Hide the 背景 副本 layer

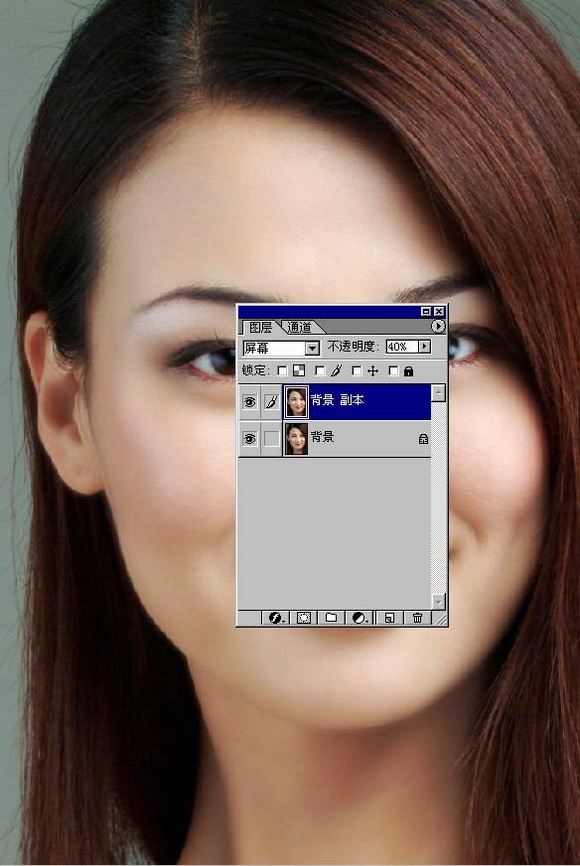point(250,402)
